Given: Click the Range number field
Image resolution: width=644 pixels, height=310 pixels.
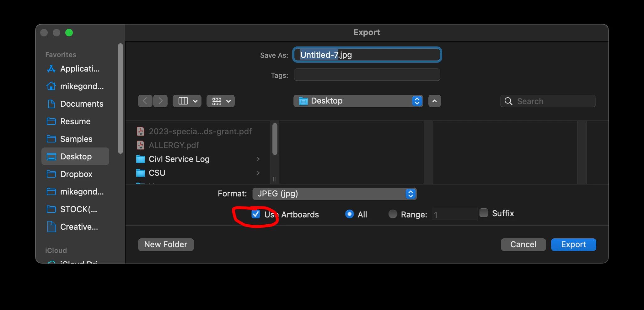Looking at the screenshot, I should click(x=455, y=214).
